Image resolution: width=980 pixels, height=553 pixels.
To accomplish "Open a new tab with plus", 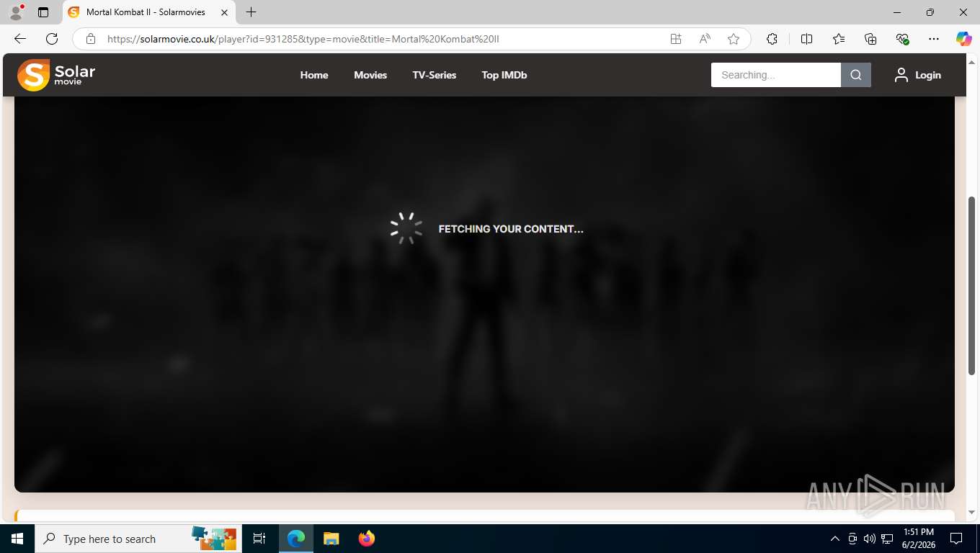I will (251, 12).
